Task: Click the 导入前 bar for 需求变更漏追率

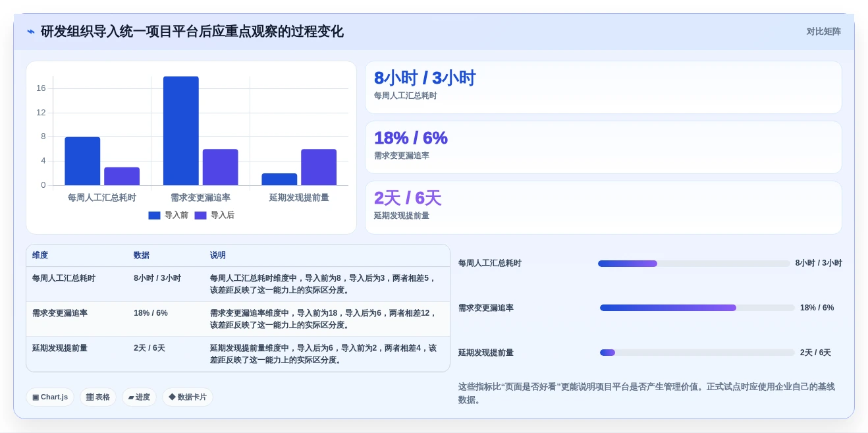Action: coord(181,130)
